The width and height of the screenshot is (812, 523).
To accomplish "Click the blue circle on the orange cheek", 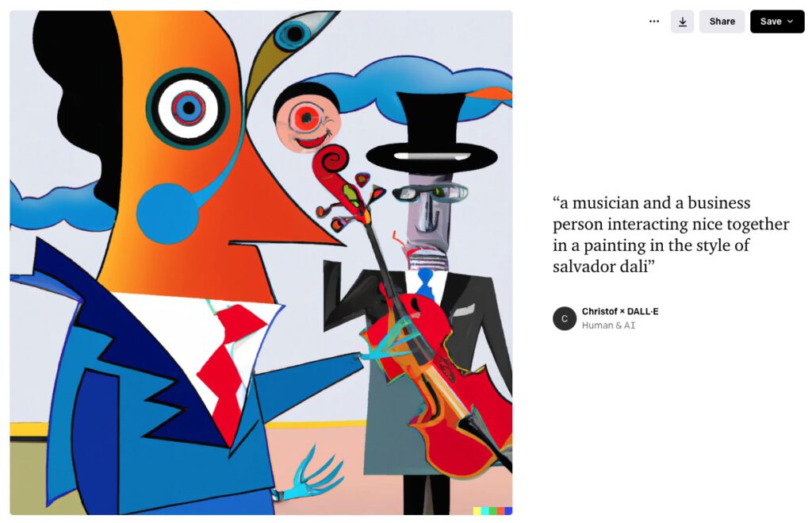I will (x=167, y=213).
